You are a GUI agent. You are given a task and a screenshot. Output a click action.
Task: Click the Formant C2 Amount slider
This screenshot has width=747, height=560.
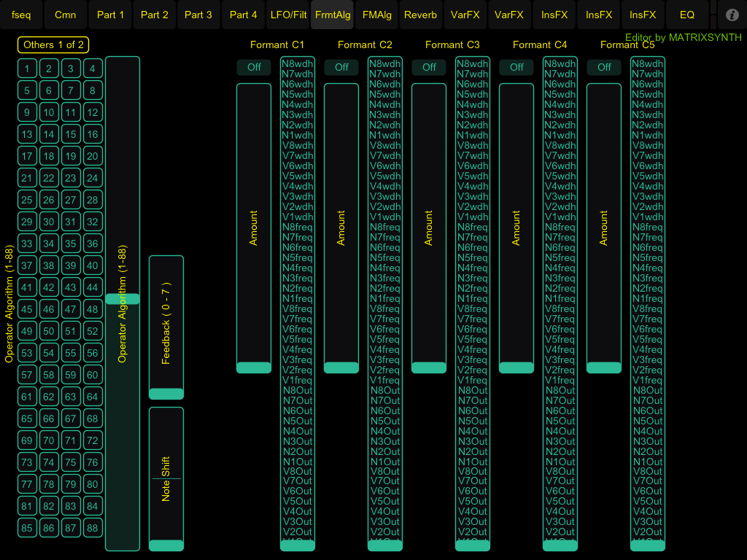341,227
